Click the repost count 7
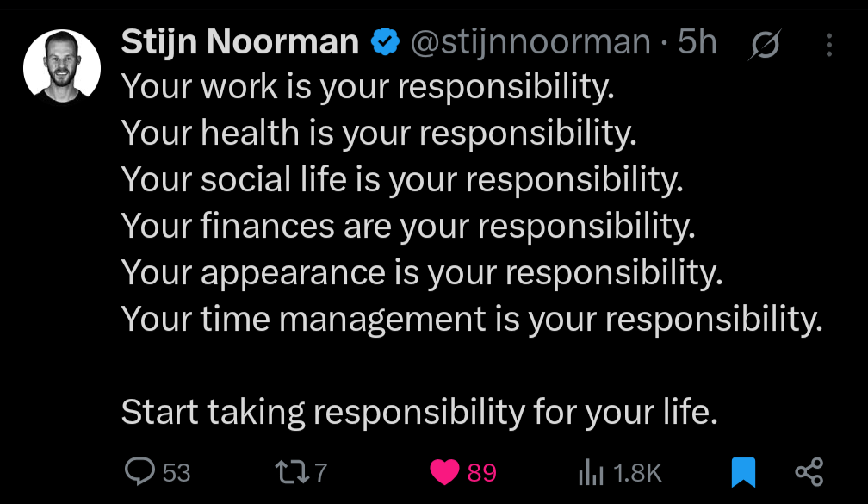Image resolution: width=868 pixels, height=504 pixels. pyautogui.click(x=320, y=472)
